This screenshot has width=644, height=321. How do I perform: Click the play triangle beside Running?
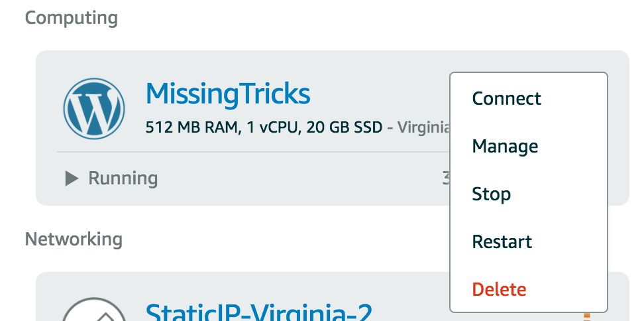tap(72, 178)
